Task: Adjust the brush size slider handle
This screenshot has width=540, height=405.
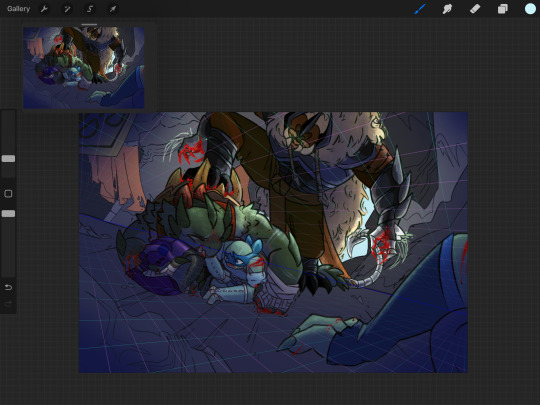Action: (x=8, y=158)
